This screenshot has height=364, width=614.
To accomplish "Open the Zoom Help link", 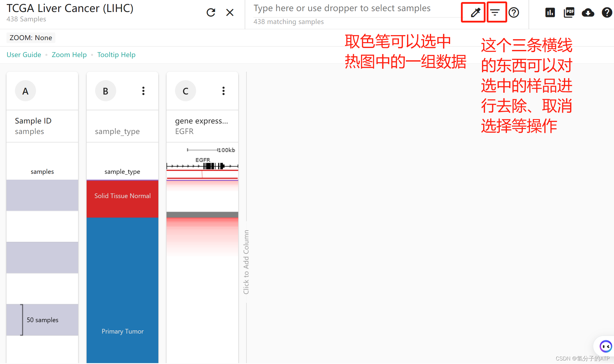I will click(x=69, y=55).
